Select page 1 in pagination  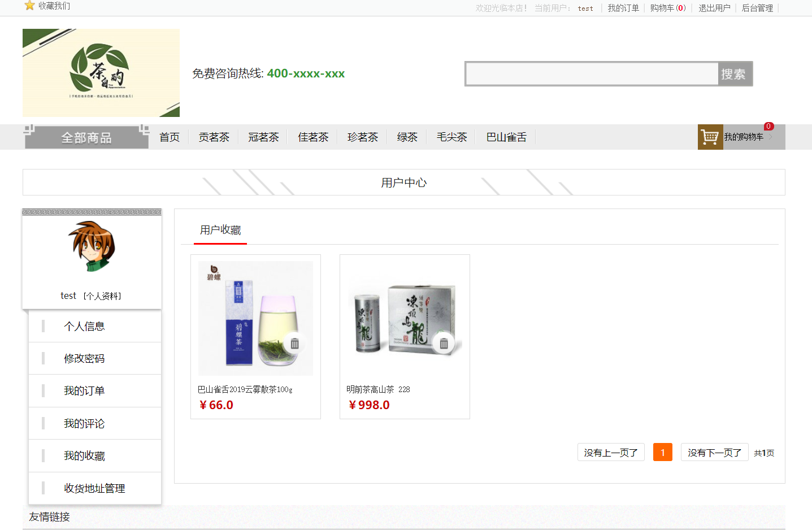pos(663,452)
